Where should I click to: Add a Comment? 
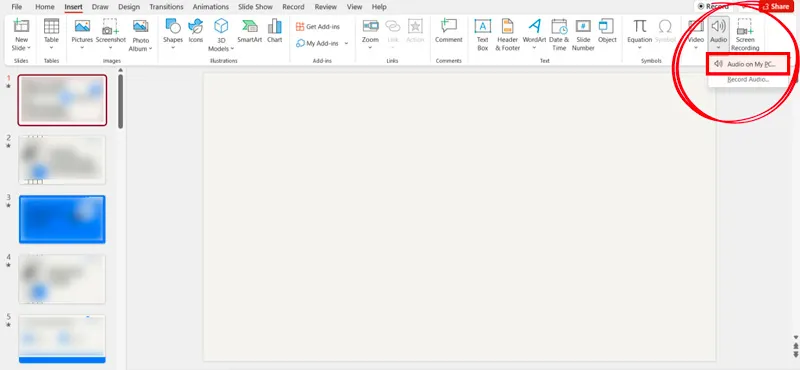448,31
